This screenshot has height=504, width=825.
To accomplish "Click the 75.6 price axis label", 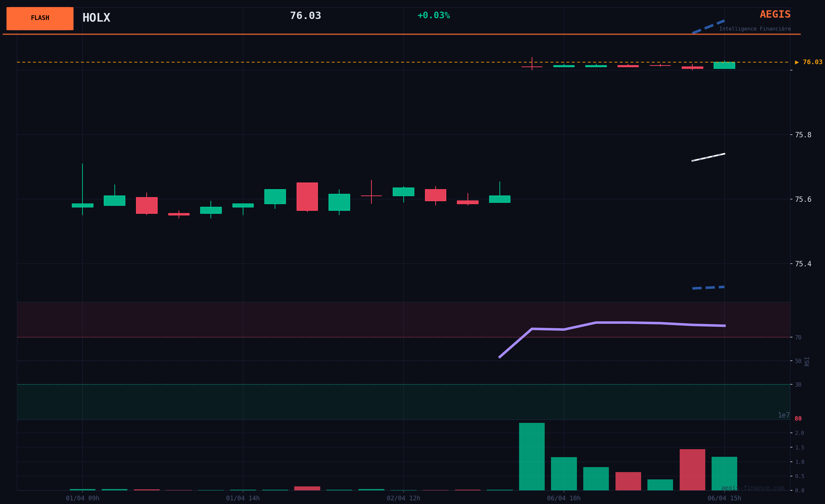I will 803,199.
